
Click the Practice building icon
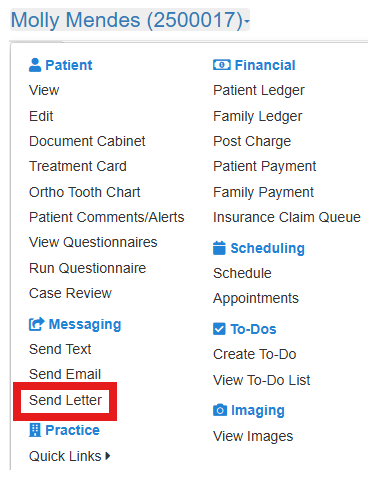(35, 430)
